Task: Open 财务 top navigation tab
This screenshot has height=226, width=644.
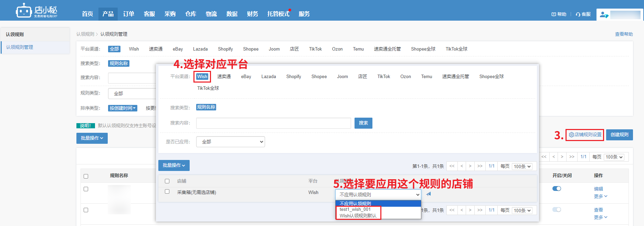Action: coord(252,14)
